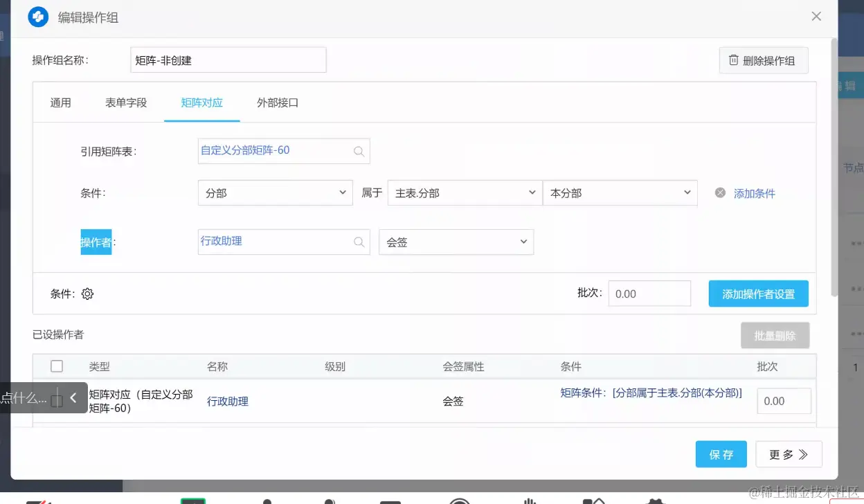This screenshot has width=864, height=504.
Task: Open the 外部接口 tab
Action: 278,102
